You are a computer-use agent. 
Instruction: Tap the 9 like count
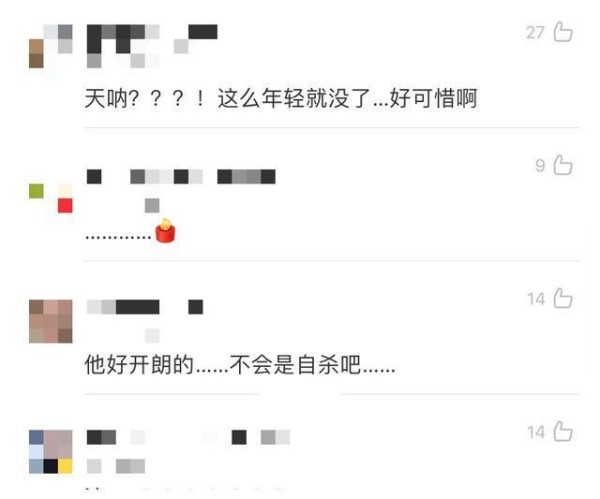(540, 166)
